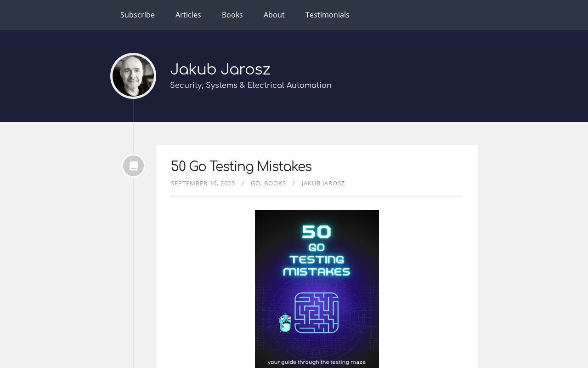Click Jakub Jarosz's profile photo
The height and width of the screenshot is (368, 588).
point(133,76)
